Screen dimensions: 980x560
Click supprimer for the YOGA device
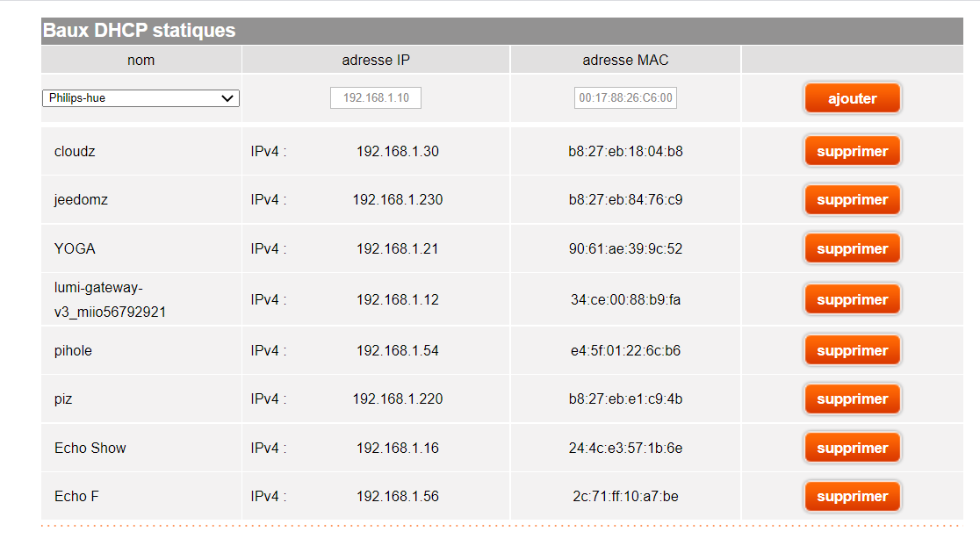point(852,249)
